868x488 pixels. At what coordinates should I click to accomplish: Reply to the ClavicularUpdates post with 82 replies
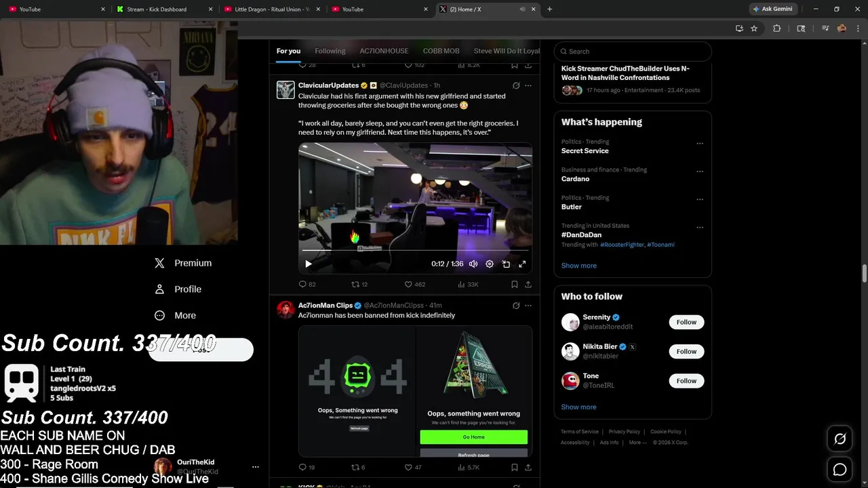coord(307,285)
